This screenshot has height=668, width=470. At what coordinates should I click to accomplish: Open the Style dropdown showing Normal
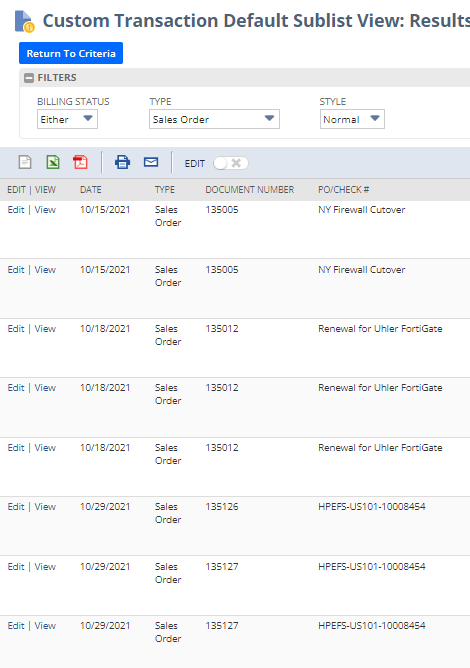[352, 119]
